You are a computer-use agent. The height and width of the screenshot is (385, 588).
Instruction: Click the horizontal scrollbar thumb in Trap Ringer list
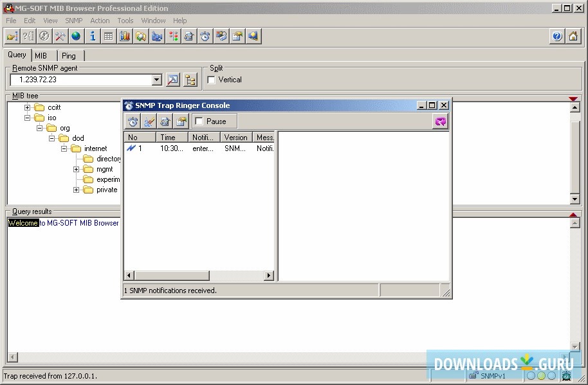tap(172, 276)
